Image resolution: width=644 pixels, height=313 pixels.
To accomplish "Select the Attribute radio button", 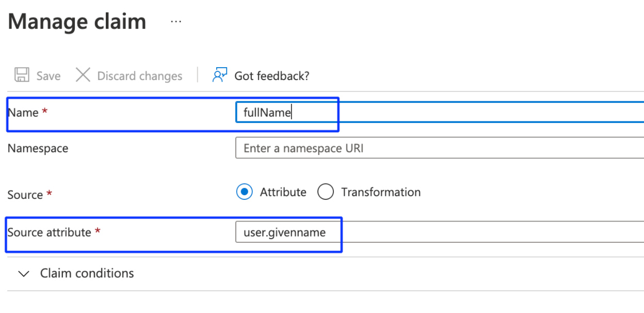I will 245,192.
